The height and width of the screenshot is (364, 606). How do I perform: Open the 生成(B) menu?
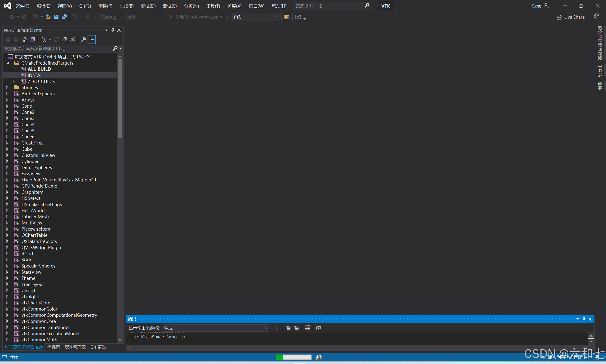tap(127, 6)
